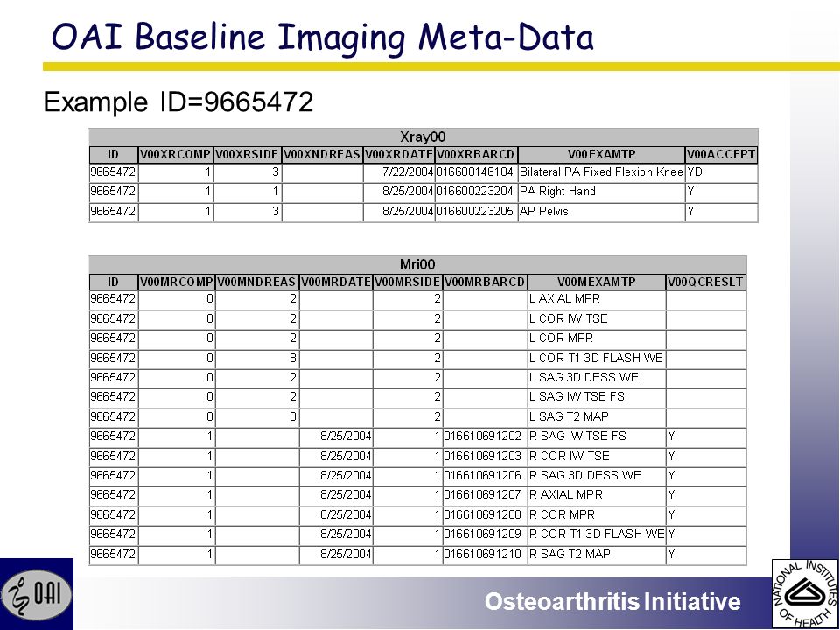
Task: Select the 'L AXIAL MPR' exam cell
Action: tap(597, 299)
